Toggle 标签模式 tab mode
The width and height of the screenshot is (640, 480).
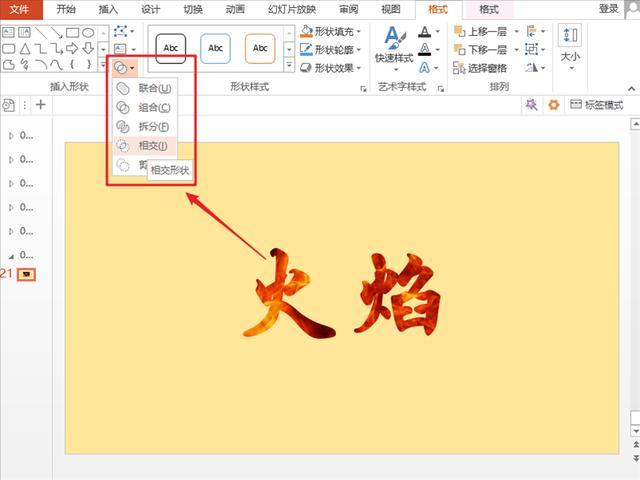point(597,105)
